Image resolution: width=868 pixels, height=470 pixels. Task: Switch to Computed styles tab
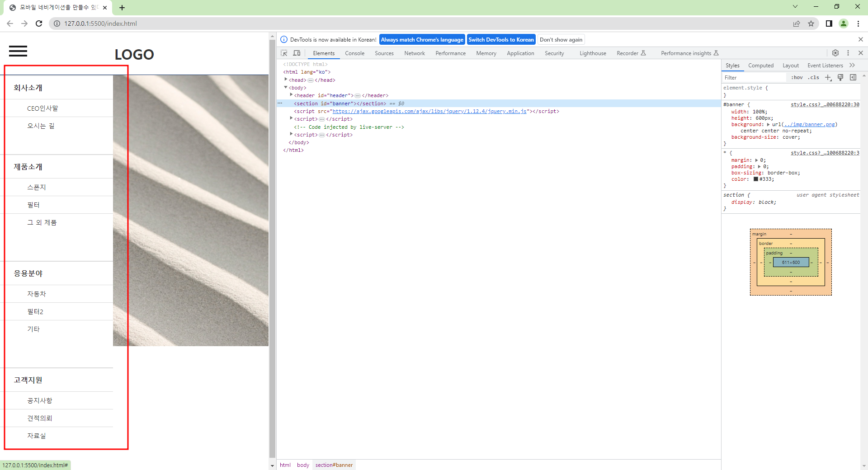click(761, 66)
